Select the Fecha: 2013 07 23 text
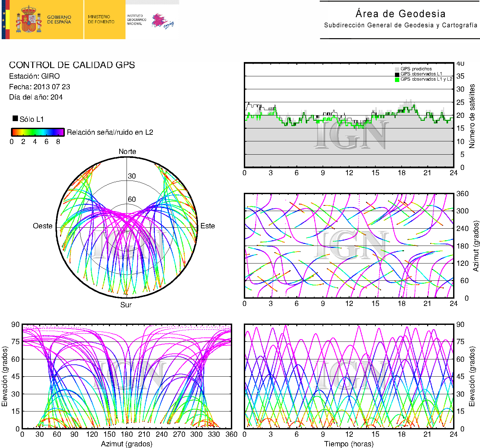Image resolution: width=480 pixels, height=448 pixels. (x=40, y=87)
